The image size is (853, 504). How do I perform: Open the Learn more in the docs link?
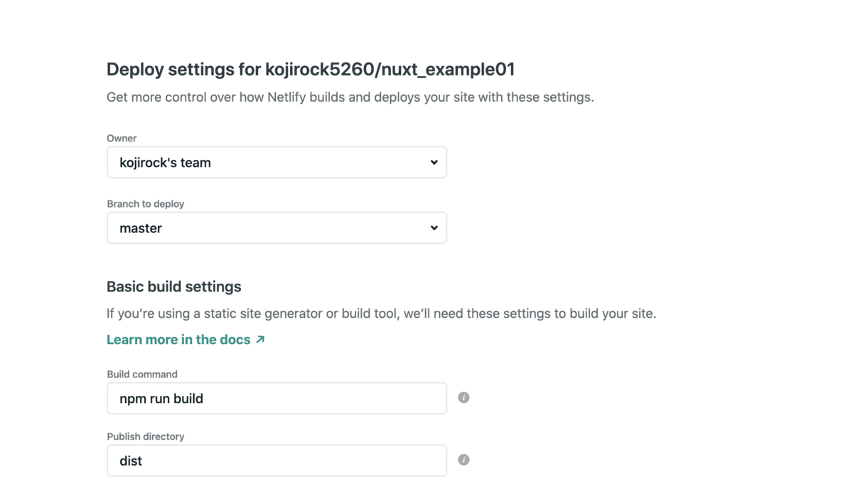click(x=186, y=340)
